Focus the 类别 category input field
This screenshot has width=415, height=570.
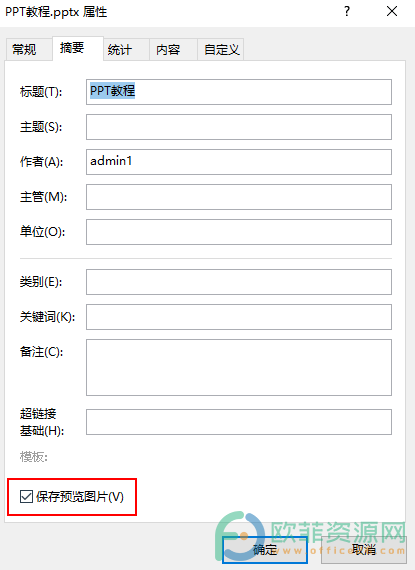[x=239, y=282]
